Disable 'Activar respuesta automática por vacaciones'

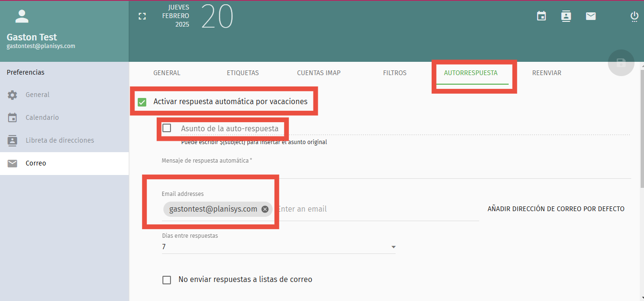142,101
